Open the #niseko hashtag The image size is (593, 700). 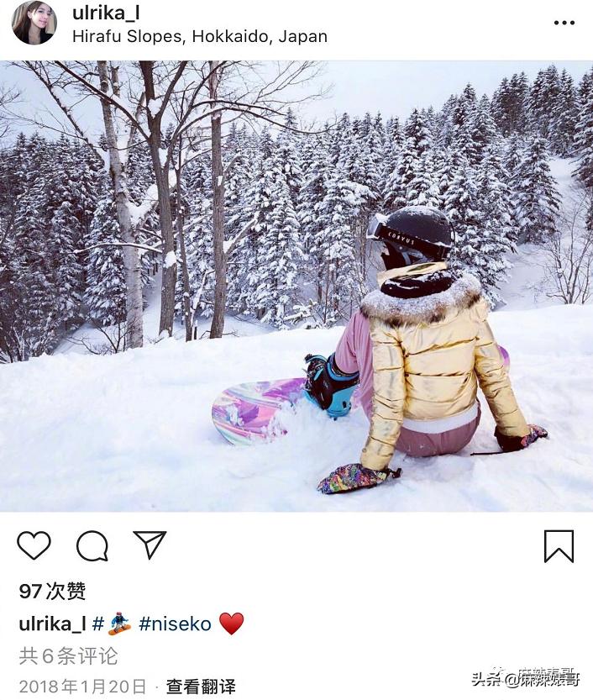click(175, 624)
